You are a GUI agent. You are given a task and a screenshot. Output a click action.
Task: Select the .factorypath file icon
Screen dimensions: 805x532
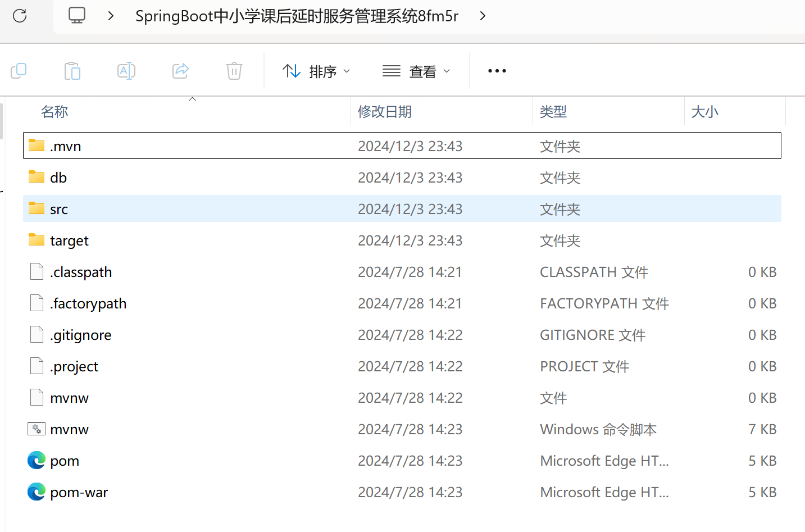(37, 303)
